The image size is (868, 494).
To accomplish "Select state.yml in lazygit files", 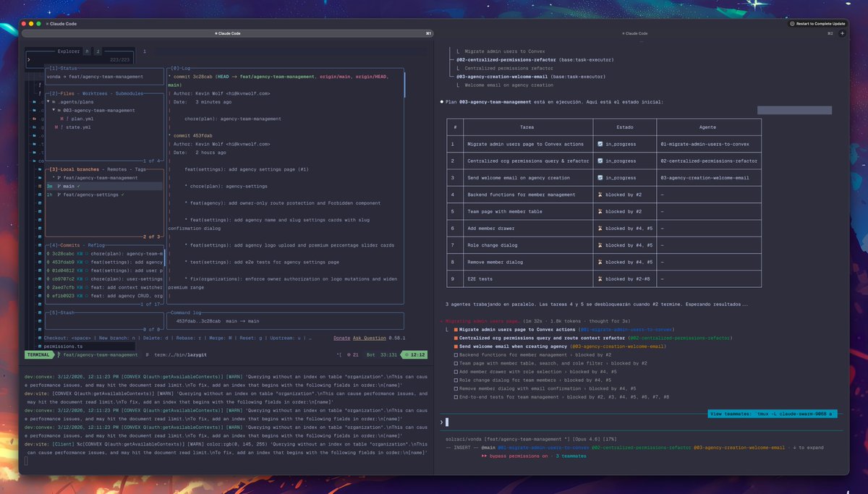I will (72, 127).
